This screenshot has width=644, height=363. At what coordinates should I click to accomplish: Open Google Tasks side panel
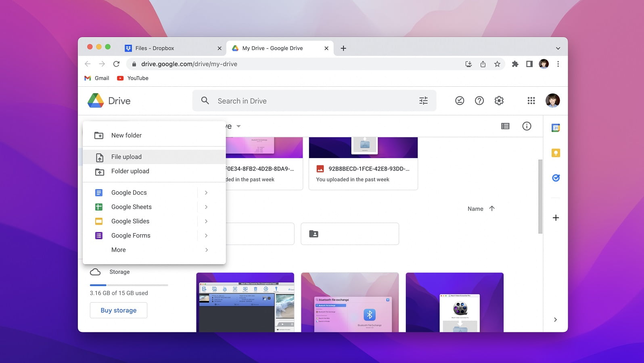pyautogui.click(x=556, y=178)
